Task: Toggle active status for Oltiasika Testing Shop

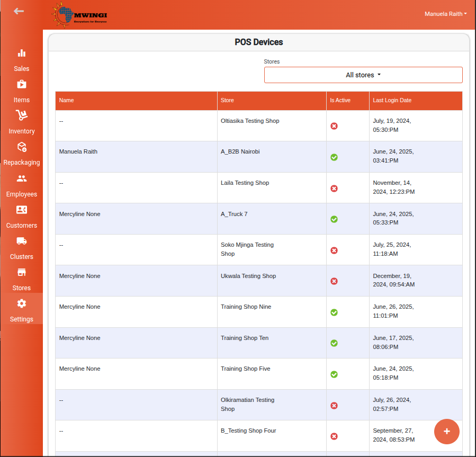Action: point(334,126)
